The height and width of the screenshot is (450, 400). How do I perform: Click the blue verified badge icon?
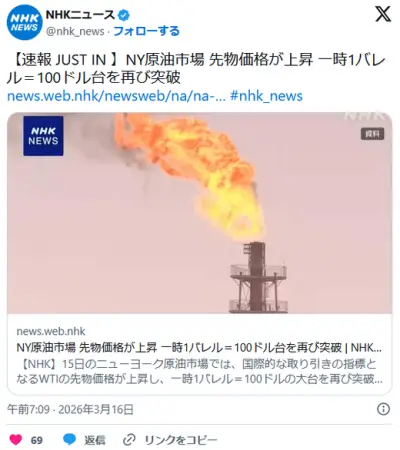(124, 15)
